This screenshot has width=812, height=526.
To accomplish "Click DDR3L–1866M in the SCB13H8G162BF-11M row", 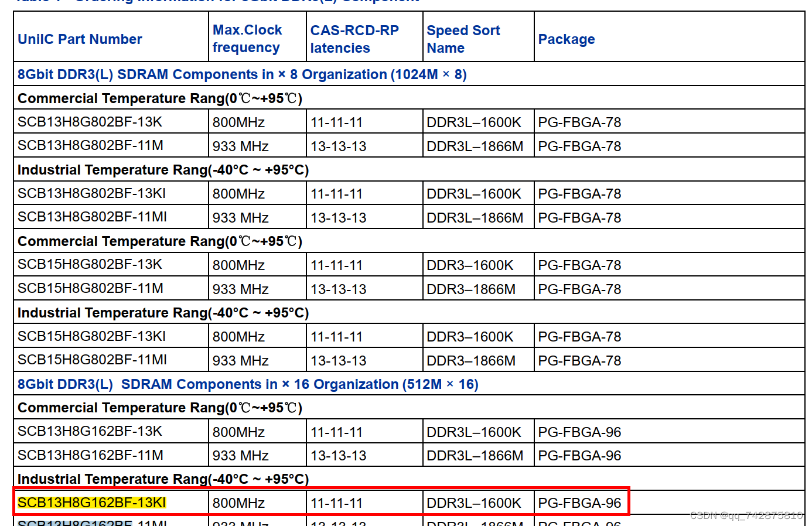I will [475, 456].
